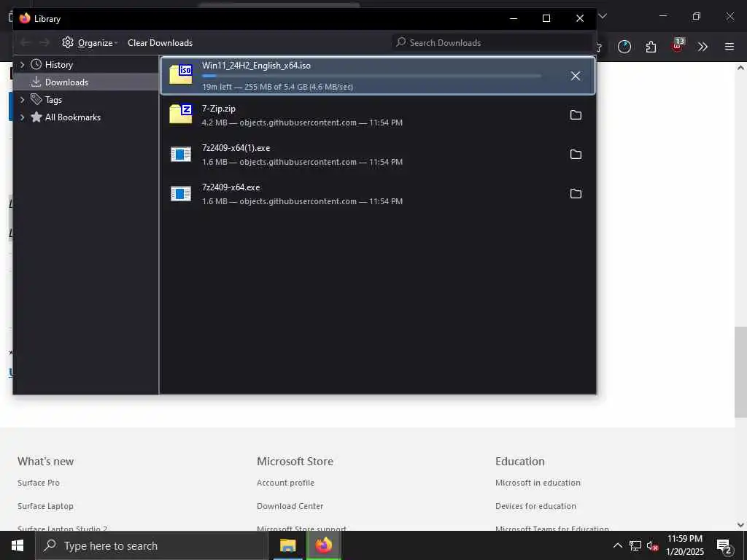Focus the Search Downloads field
Image resolution: width=747 pixels, height=560 pixels.
[492, 42]
